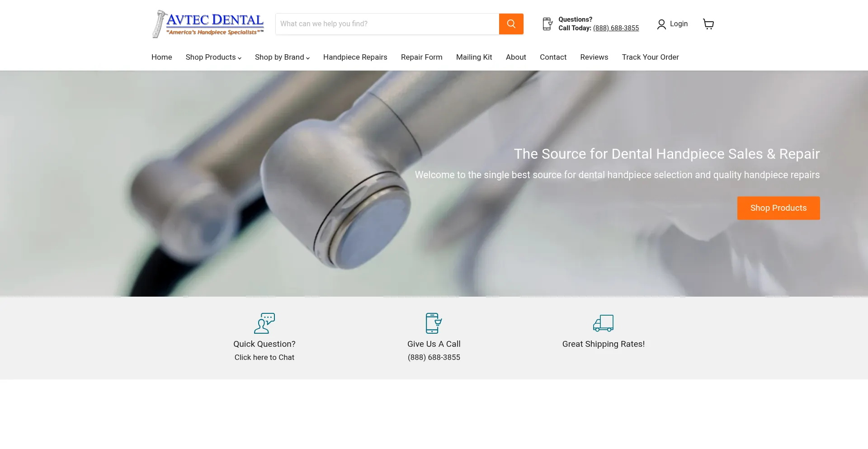This screenshot has height=449, width=868.
Task: Click the orange search magnifier button
Action: point(511,24)
